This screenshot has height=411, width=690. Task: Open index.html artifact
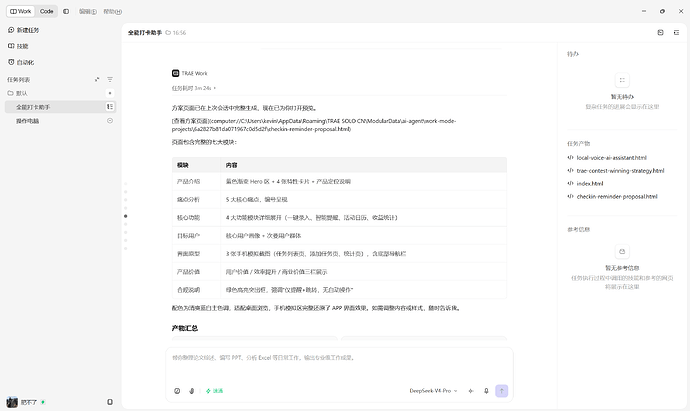pos(590,183)
